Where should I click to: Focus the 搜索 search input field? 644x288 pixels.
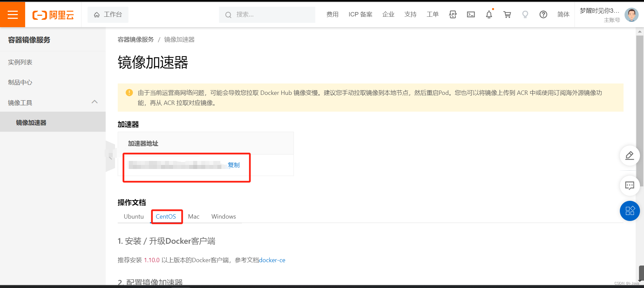pos(267,15)
